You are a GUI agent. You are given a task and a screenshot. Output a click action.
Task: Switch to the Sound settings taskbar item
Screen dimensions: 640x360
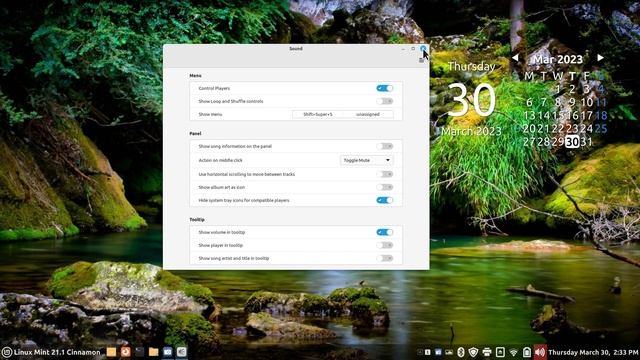[182, 352]
